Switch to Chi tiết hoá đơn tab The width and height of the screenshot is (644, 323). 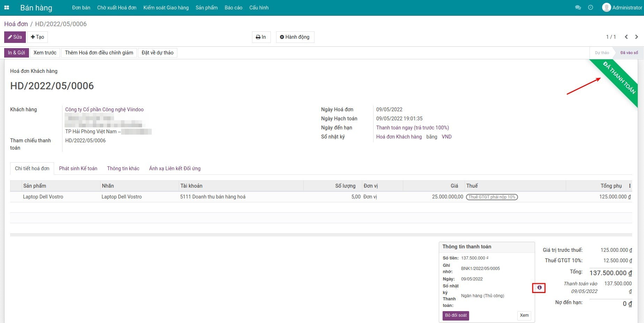pos(32,168)
